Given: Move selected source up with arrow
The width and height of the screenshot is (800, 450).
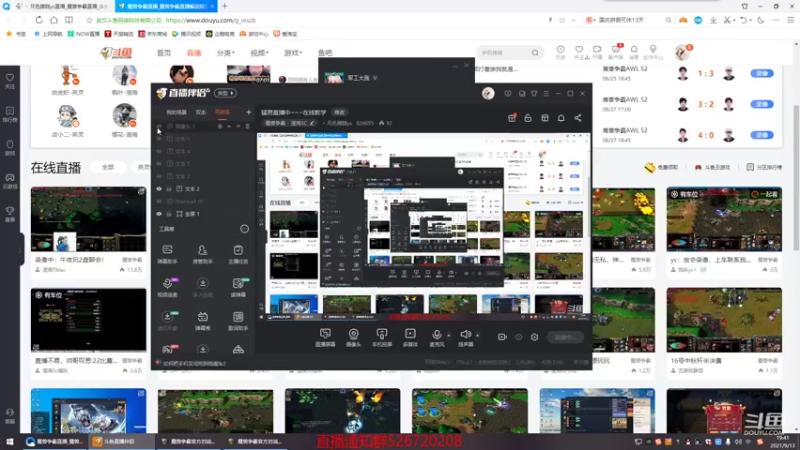Looking at the screenshot, I should click(x=229, y=127).
